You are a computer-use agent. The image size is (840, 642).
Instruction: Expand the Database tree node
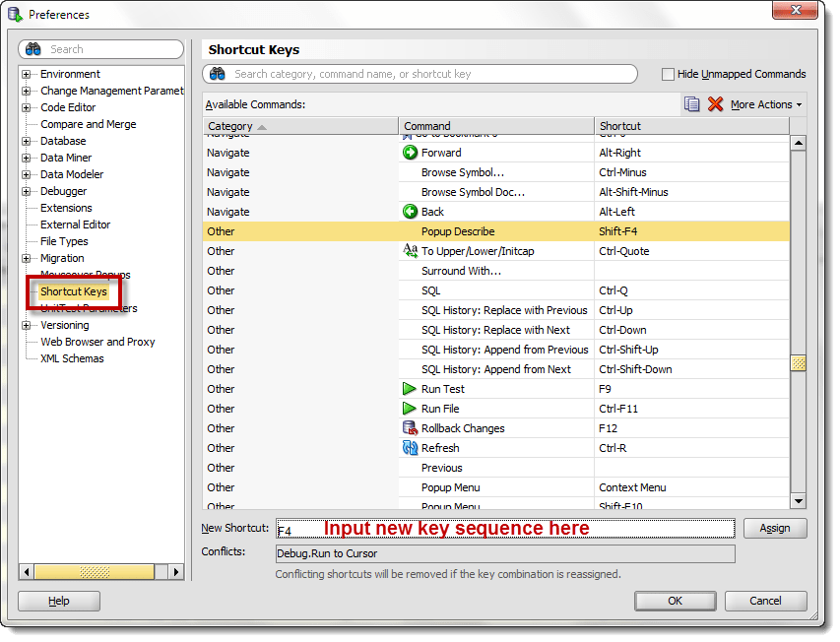26,142
